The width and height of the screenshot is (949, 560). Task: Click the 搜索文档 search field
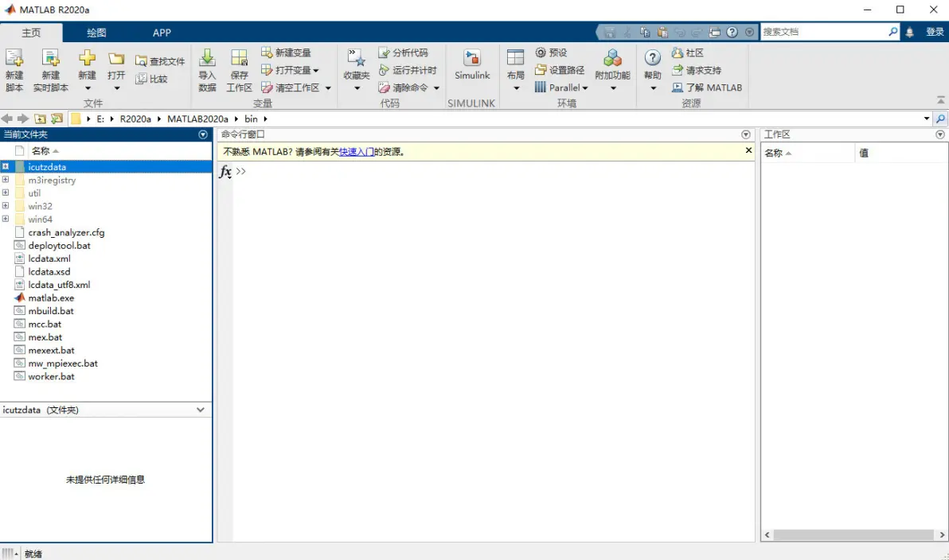coord(824,32)
